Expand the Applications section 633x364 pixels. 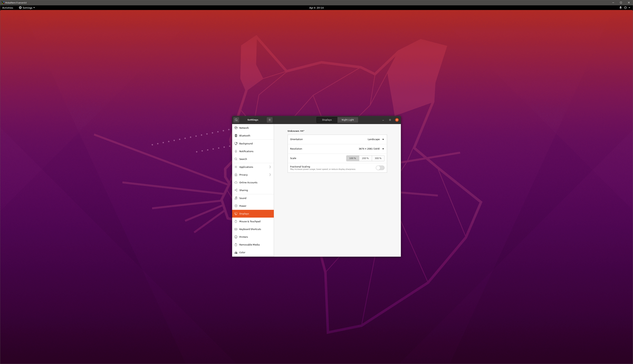click(x=246, y=167)
